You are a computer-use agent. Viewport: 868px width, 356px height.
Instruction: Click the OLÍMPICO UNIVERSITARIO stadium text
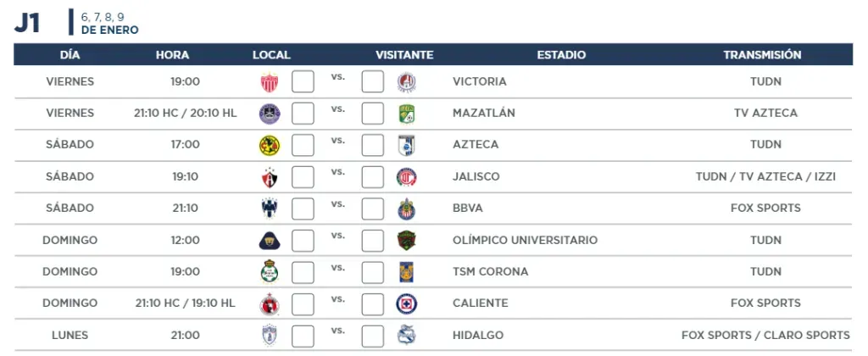click(x=526, y=240)
